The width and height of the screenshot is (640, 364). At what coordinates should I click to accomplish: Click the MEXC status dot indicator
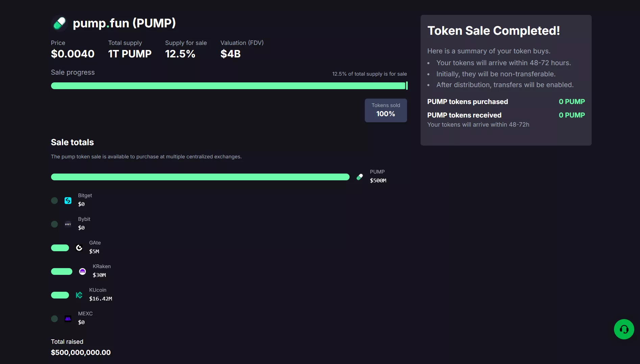(54, 319)
